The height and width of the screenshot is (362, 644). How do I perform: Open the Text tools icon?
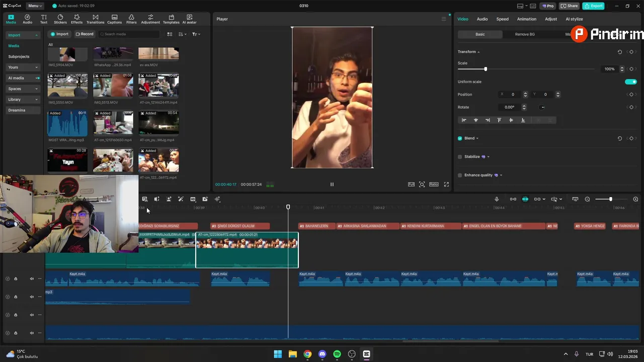44,19
